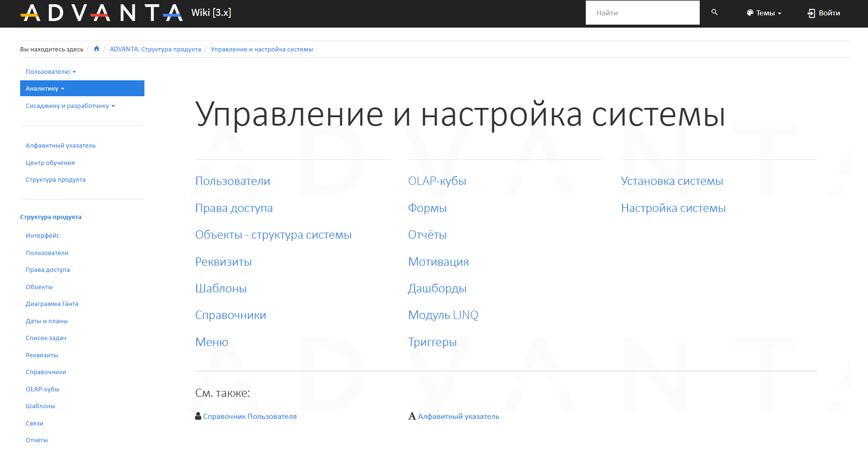This screenshot has width=868, height=453.
Task: Click the letter A icon beside Алфавитный указатель
Action: click(x=412, y=416)
